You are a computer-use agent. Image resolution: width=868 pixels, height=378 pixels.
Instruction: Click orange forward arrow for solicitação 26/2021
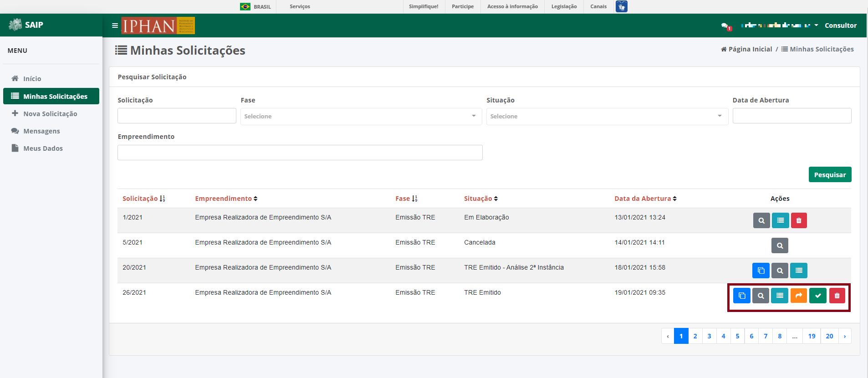point(799,296)
